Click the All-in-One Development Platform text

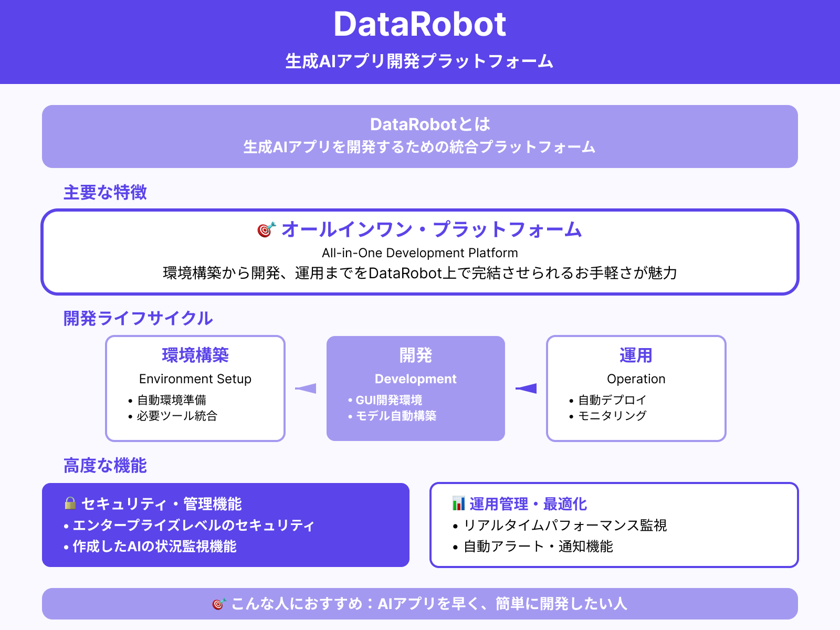click(420, 253)
